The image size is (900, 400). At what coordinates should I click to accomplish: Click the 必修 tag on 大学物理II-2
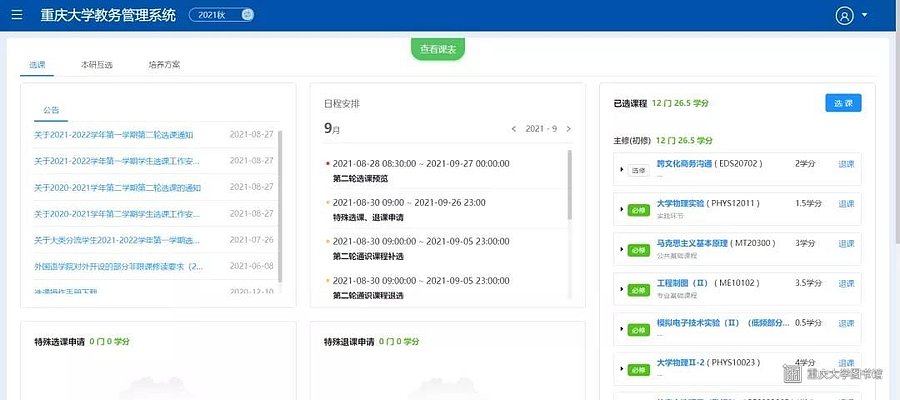point(638,370)
